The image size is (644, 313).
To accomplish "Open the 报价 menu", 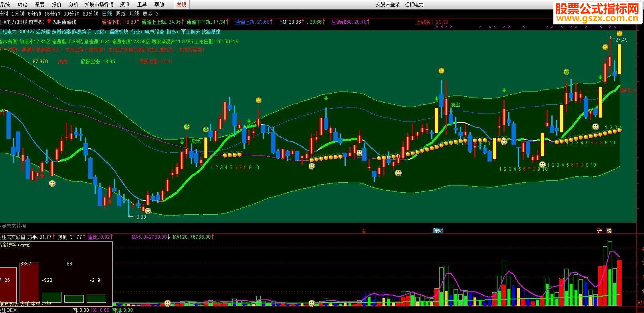I will coord(56,4).
